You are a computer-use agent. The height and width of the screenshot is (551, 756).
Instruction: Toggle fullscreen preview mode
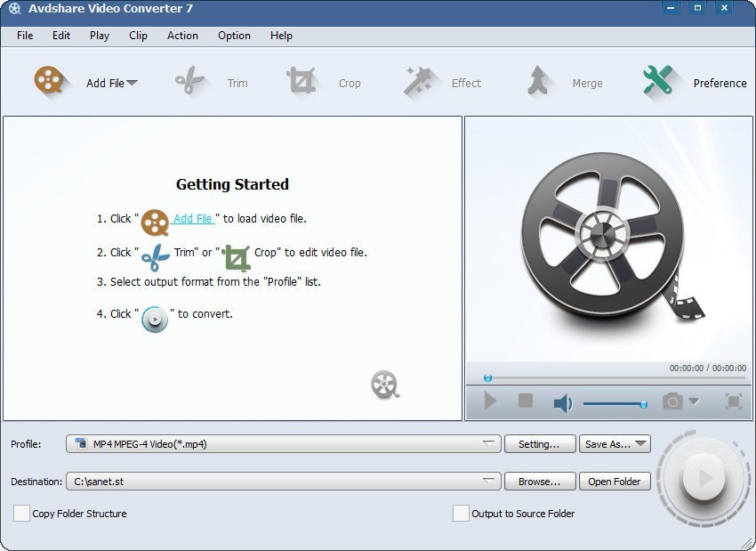(x=733, y=401)
